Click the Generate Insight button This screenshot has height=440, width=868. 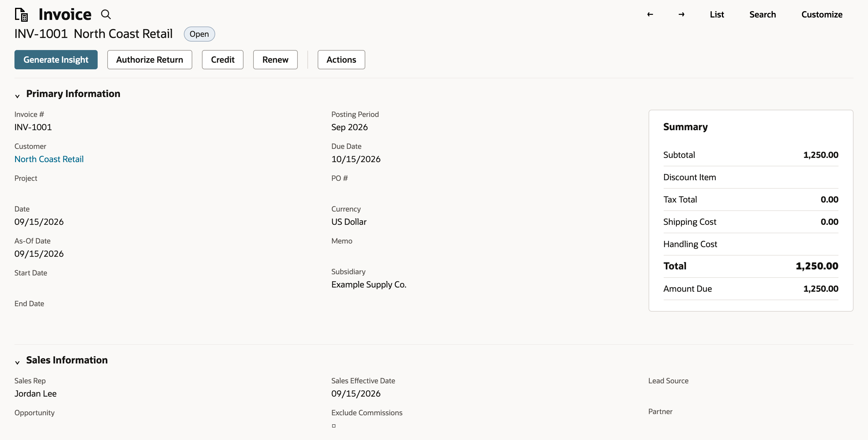pyautogui.click(x=56, y=60)
